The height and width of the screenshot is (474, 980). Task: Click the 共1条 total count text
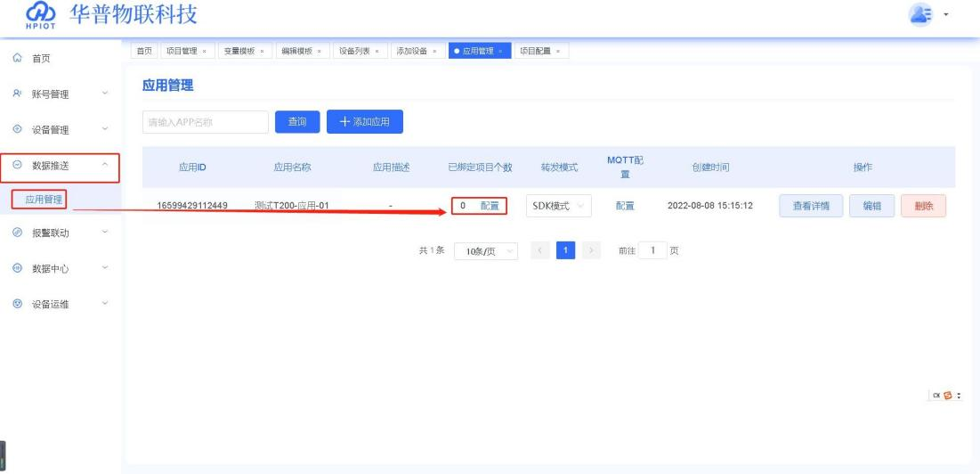[431, 250]
